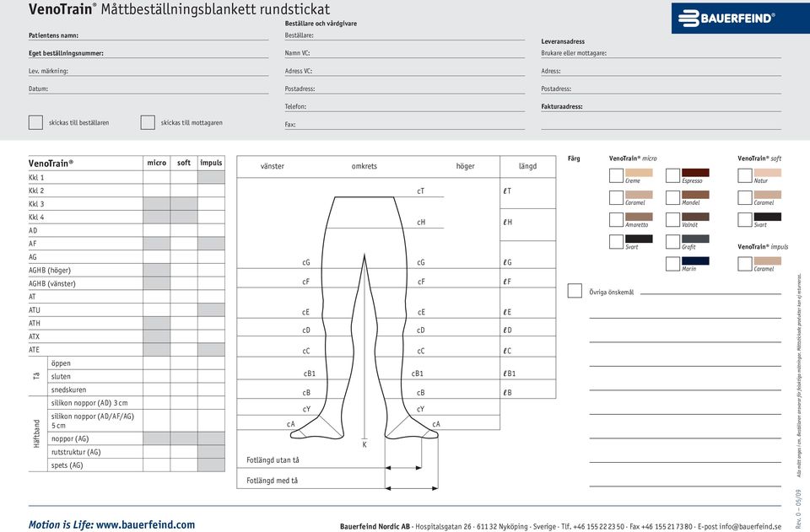Screen dimensions: 810x532
Task: Tick the micro Caramel checkbox
Action: [x=616, y=197]
